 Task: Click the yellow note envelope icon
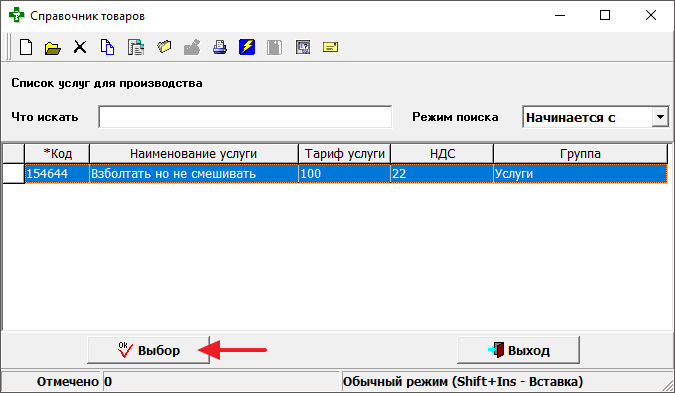[x=330, y=47]
